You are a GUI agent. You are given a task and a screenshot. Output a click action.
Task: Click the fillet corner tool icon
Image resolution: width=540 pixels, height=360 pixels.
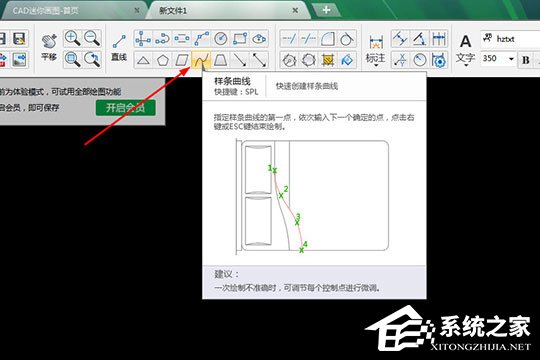pos(328,39)
